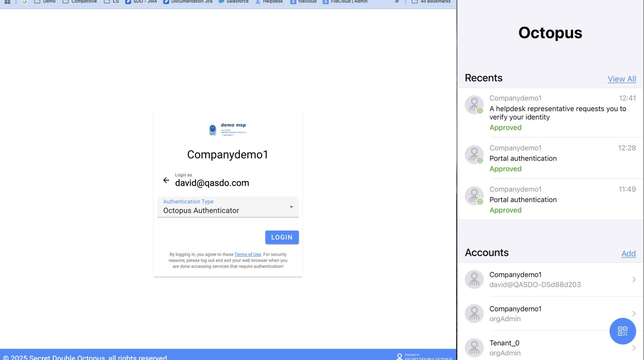Click the avatar of the 12:41 recent entry

coord(474,104)
